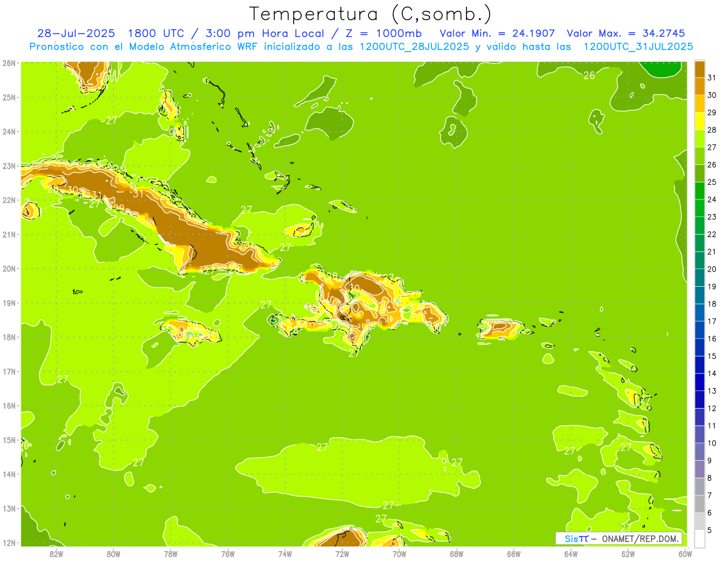Viewport: 728px width, 562px height.
Task: Click the "17N" latitude axis label
Action: (9, 371)
